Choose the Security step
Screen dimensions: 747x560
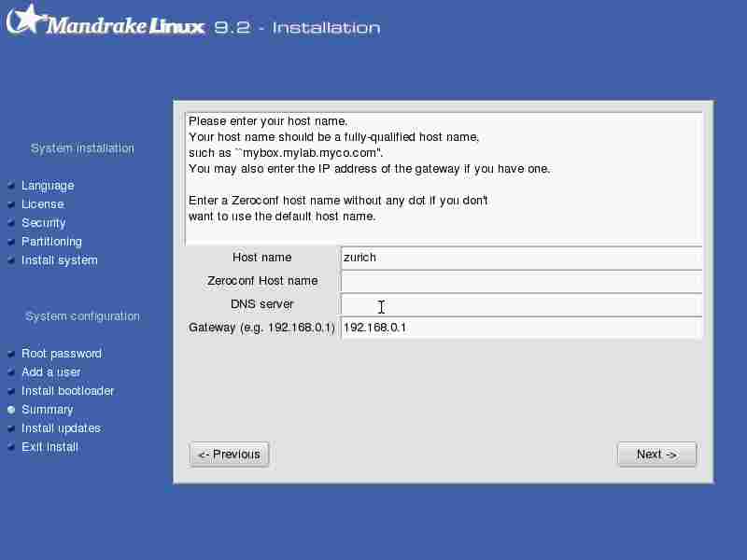[x=44, y=223]
